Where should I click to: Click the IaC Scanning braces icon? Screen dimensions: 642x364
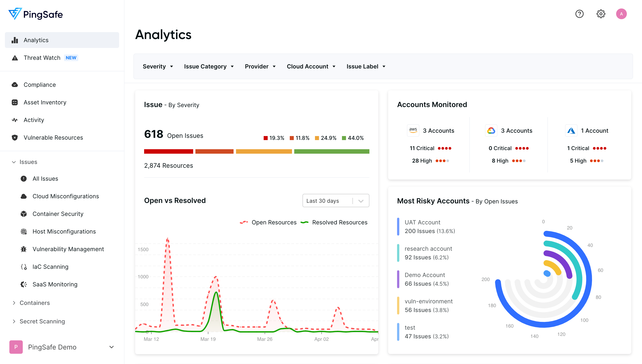point(24,267)
